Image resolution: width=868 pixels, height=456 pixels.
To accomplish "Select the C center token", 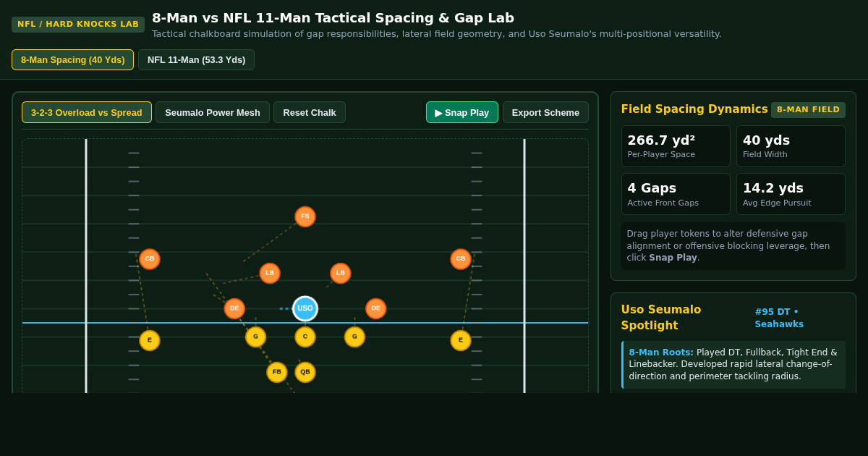I will [x=305, y=337].
